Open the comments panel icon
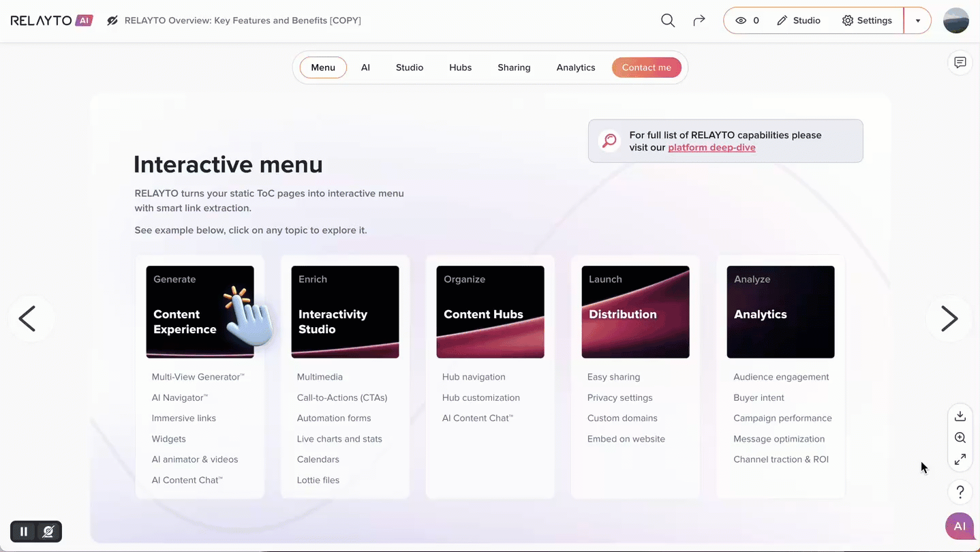The width and height of the screenshot is (980, 552). coord(960,63)
